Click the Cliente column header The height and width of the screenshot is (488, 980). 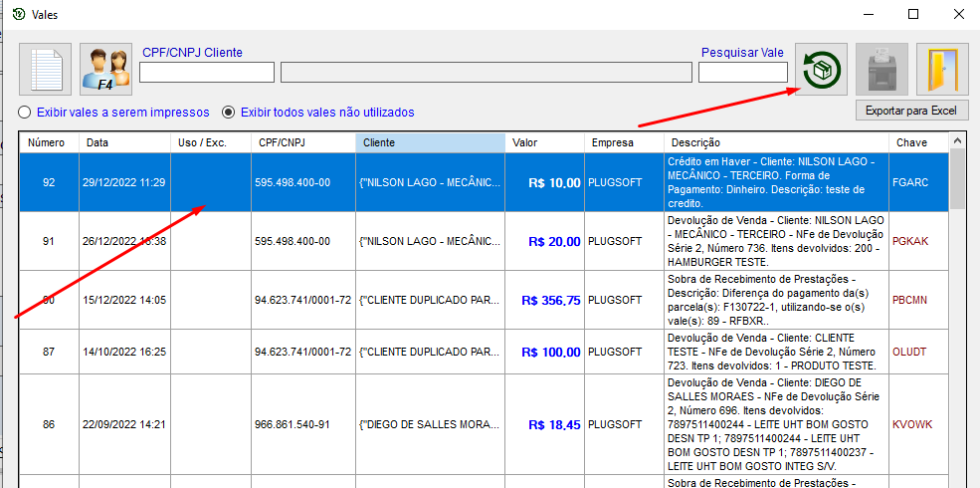[x=431, y=142]
